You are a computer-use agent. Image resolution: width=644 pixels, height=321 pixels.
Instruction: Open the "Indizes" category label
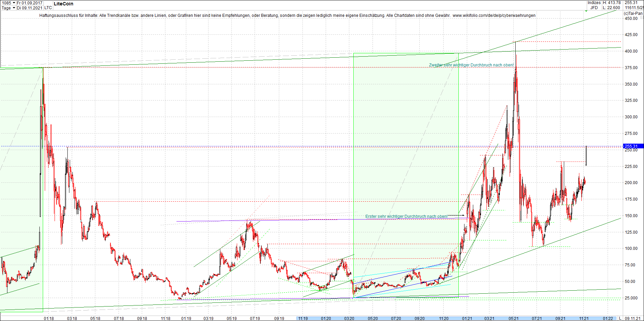[x=594, y=3]
